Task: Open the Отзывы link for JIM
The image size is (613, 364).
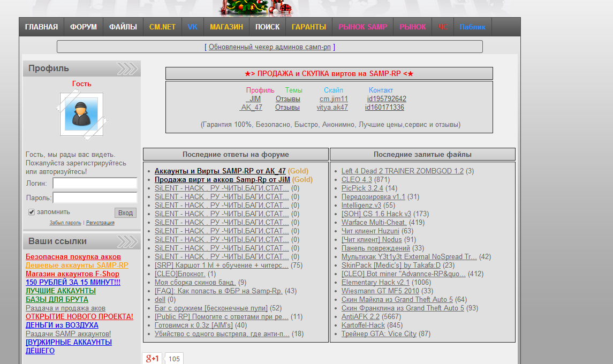Action: pyautogui.click(x=287, y=99)
